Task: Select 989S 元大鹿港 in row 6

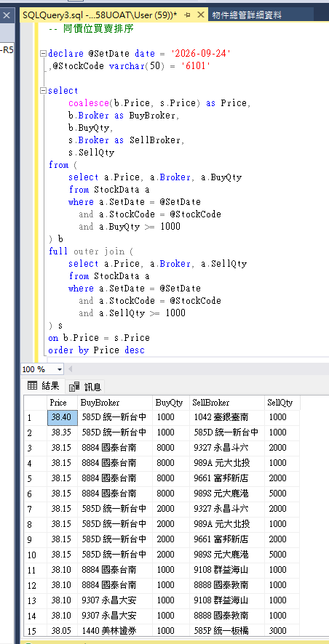Action: pos(227,494)
